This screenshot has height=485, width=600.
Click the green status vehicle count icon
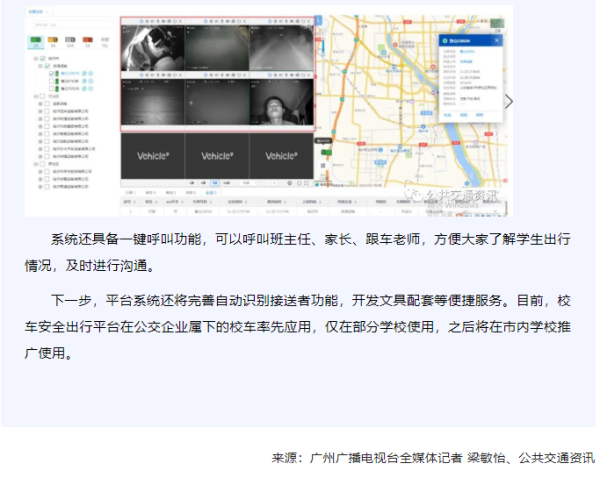pos(35,40)
